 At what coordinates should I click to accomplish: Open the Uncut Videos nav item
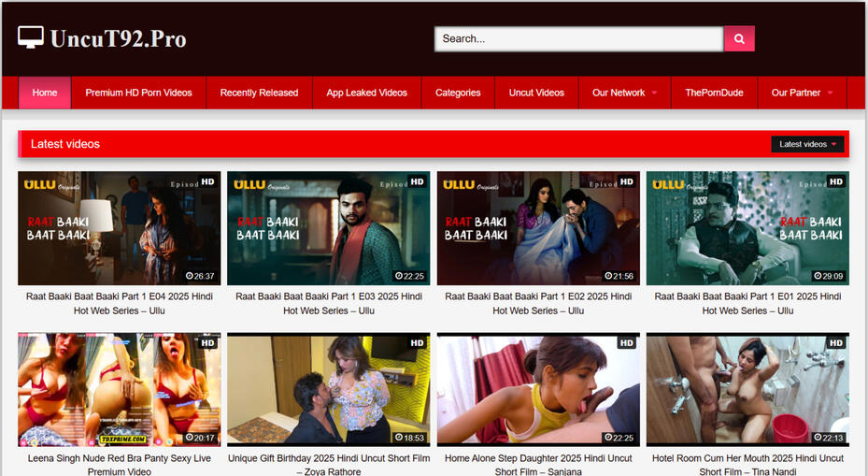[x=536, y=93]
